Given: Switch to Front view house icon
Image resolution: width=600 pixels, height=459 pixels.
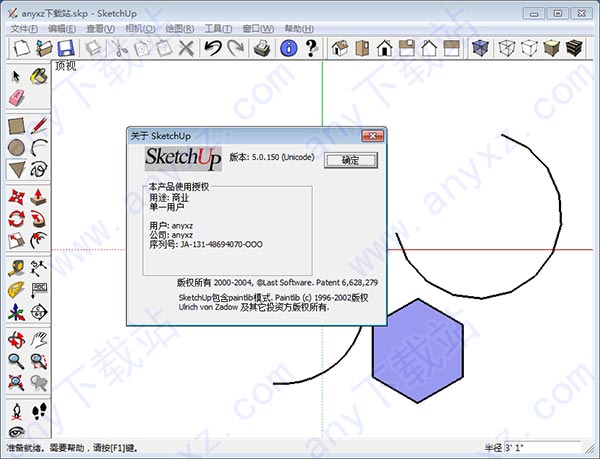Looking at the screenshot, I should tap(385, 49).
